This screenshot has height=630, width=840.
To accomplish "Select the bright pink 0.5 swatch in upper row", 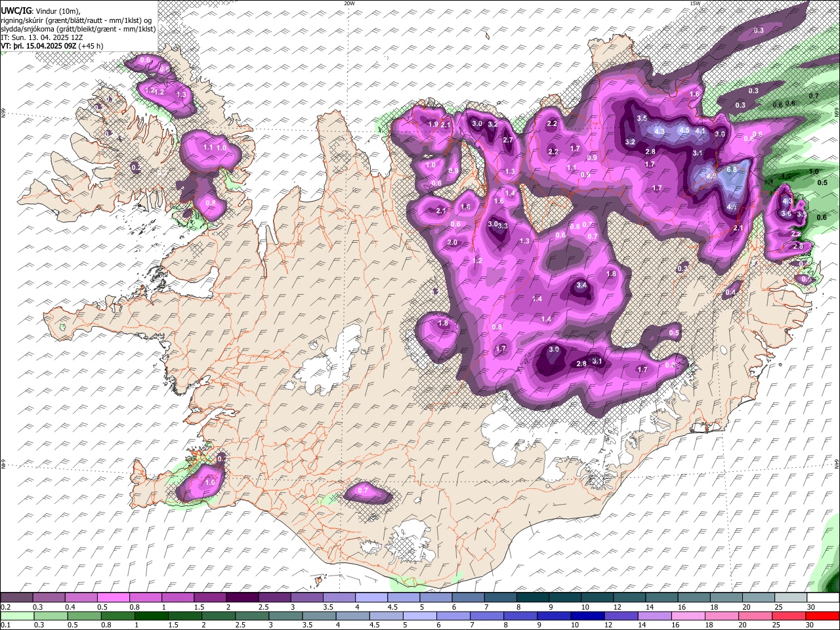I will click(114, 598).
